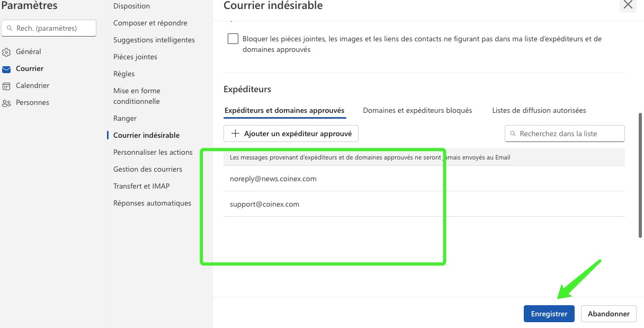Click the Personnes people icon
Screen dimensions: 644x328
pyautogui.click(x=6, y=103)
